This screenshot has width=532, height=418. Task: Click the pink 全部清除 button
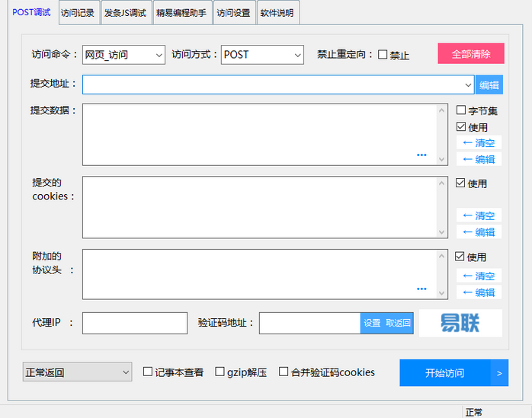tap(470, 54)
